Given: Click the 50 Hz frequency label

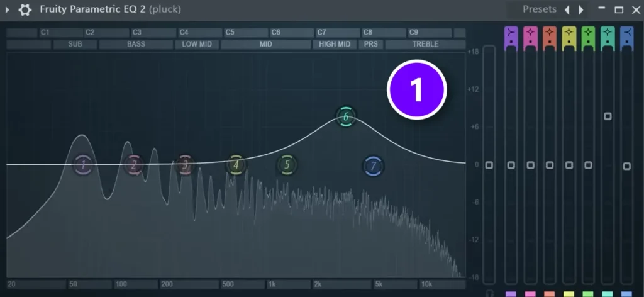Looking at the screenshot, I should (x=73, y=284).
